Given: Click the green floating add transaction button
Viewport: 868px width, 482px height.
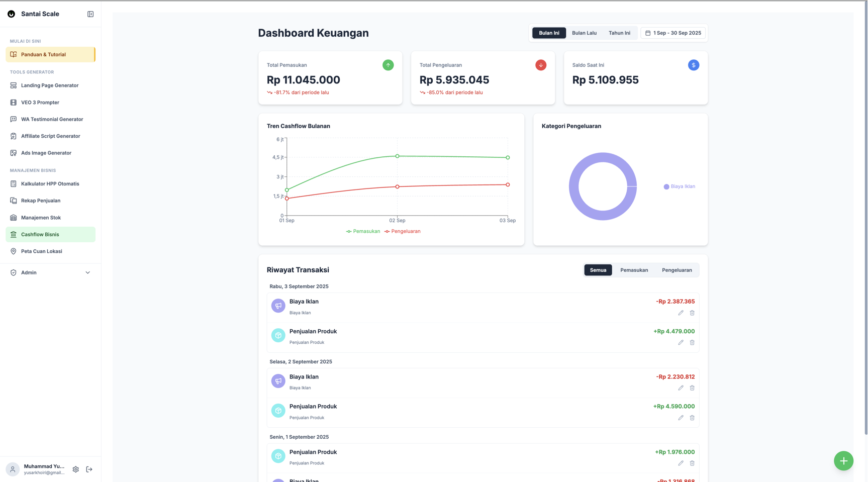Looking at the screenshot, I should tap(843, 461).
